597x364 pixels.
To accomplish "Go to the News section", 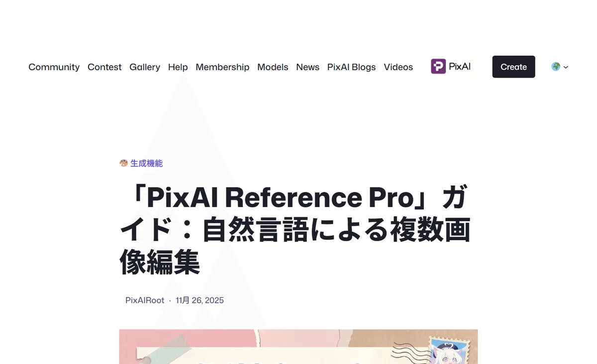I will click(307, 67).
